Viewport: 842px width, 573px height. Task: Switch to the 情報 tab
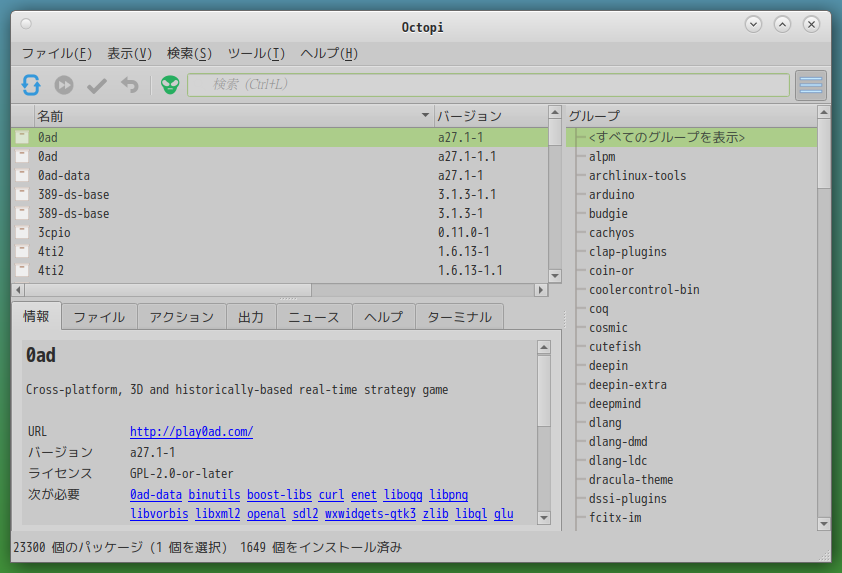(x=37, y=316)
